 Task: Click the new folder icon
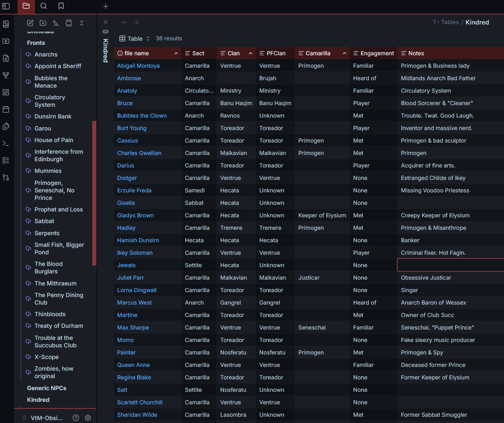tap(43, 23)
